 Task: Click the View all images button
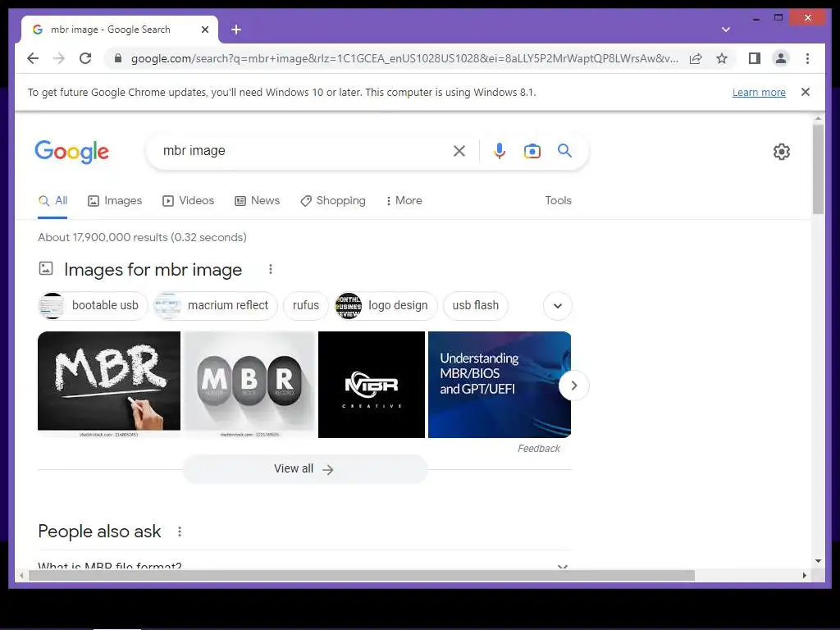click(x=305, y=469)
